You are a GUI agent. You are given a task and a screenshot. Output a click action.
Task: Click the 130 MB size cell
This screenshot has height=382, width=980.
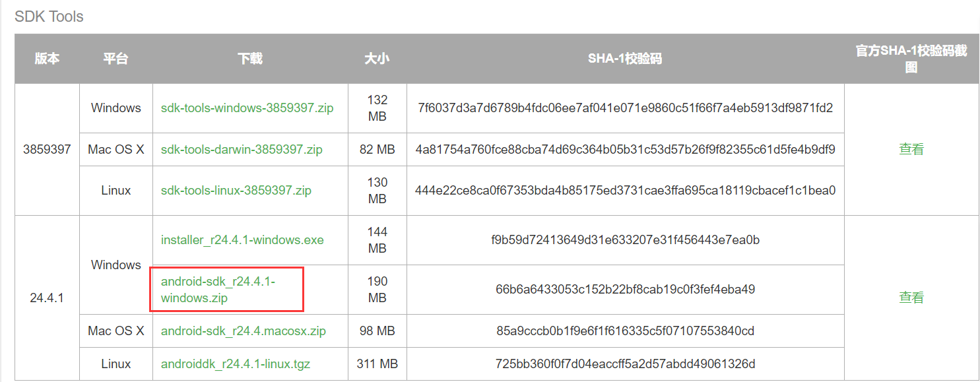(x=377, y=191)
